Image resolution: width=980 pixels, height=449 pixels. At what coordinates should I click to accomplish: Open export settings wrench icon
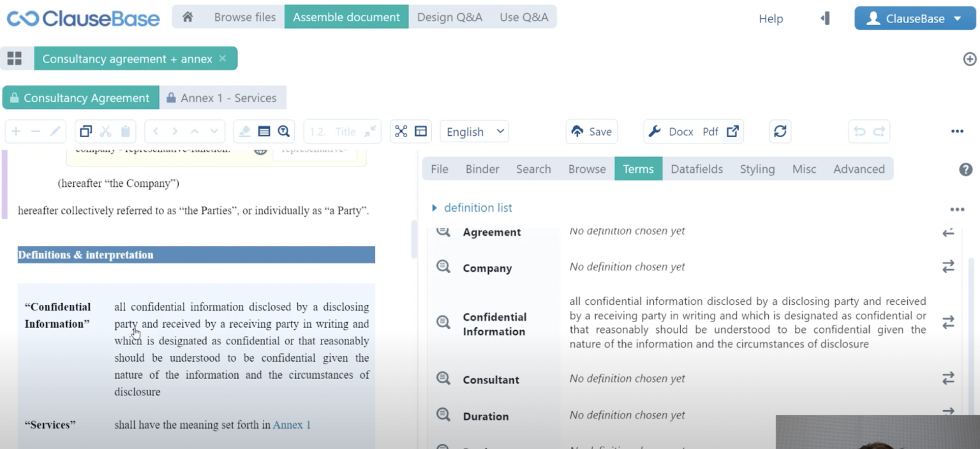pos(655,131)
